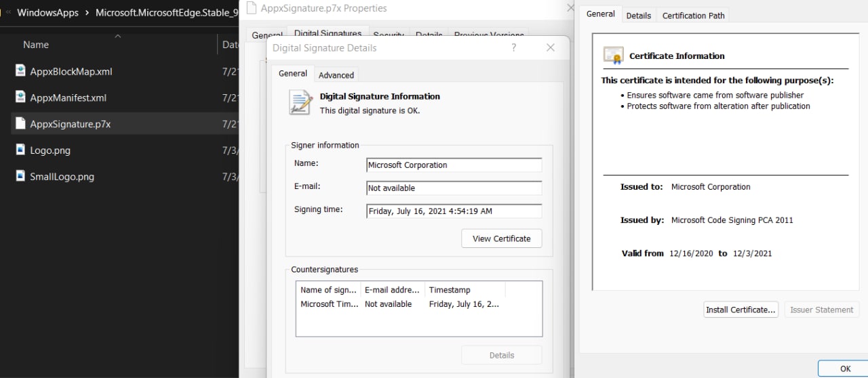This screenshot has height=378, width=868.
Task: Click the disabled Details button under Countersignatures
Action: pos(502,355)
